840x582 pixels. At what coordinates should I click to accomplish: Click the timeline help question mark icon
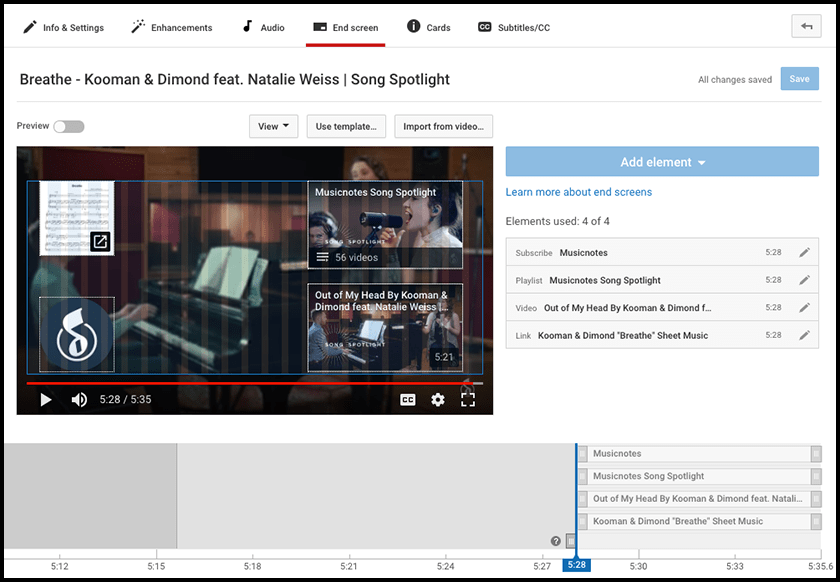(556, 541)
